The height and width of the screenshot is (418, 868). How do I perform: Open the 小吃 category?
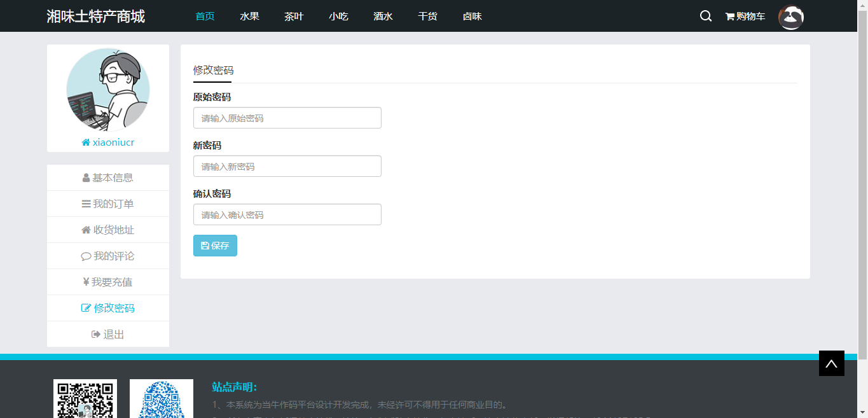click(338, 16)
